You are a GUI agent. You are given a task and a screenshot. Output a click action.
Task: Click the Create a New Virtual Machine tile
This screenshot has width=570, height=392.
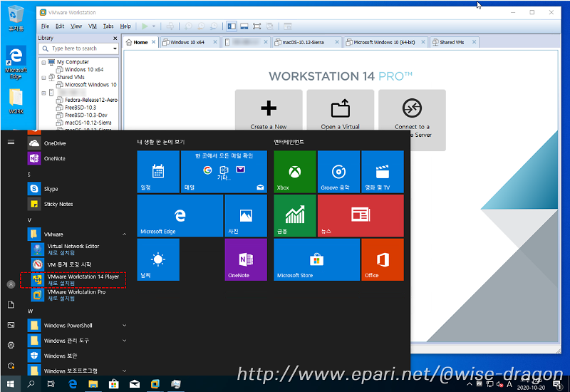[269, 110]
